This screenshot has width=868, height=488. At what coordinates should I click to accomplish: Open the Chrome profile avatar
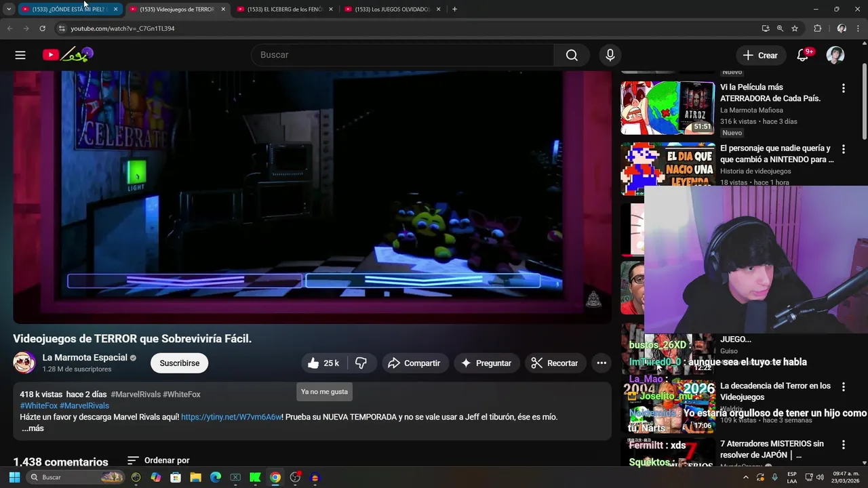point(842,28)
